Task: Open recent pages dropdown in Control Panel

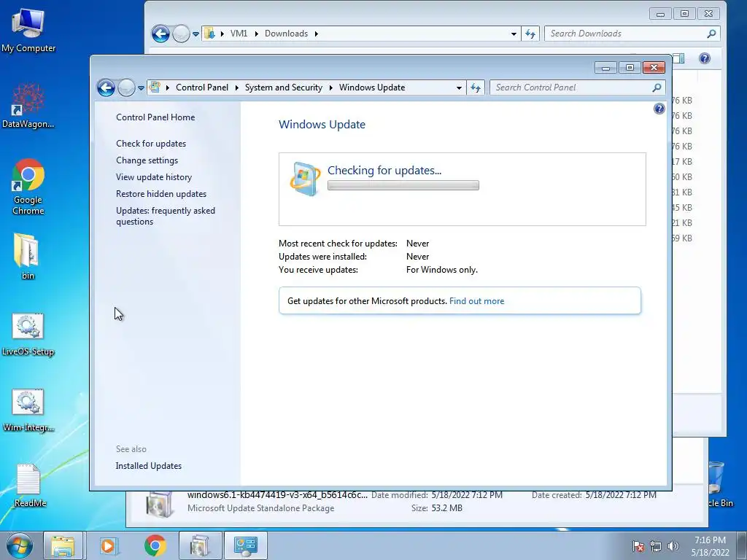Action: coord(141,88)
